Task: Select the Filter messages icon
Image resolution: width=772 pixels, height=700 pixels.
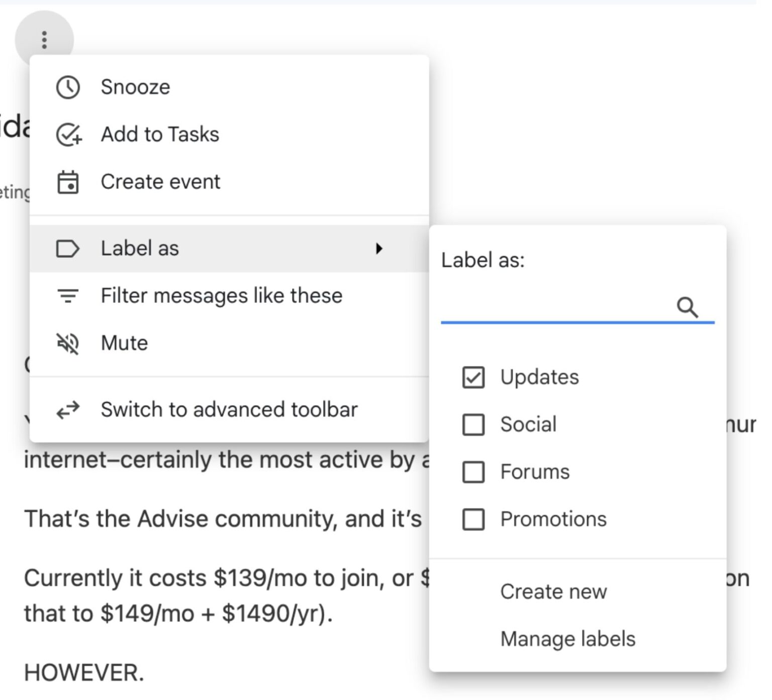Action: [x=69, y=295]
